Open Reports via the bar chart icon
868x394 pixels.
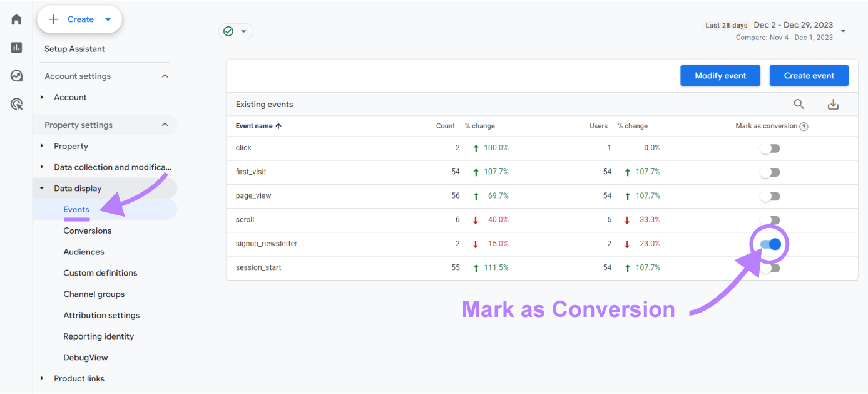(x=16, y=47)
